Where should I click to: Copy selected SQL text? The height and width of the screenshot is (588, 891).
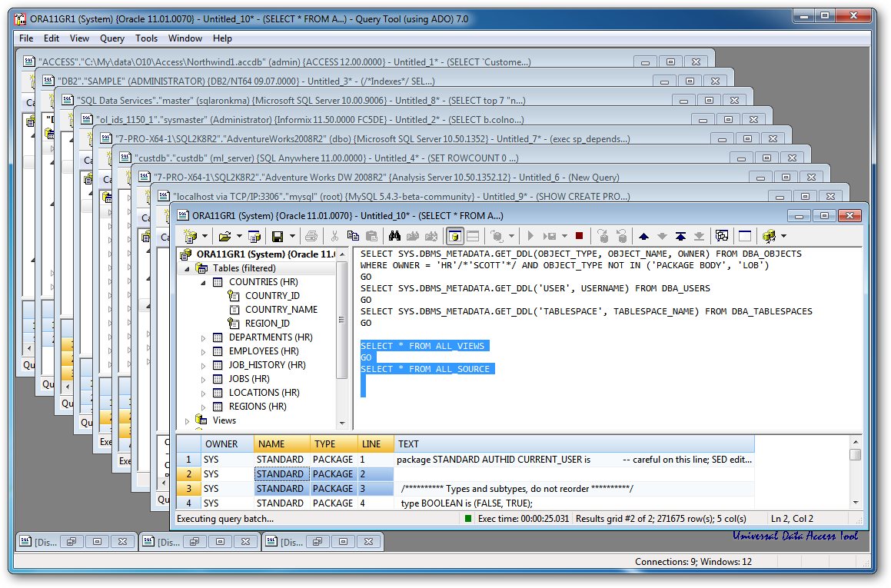point(354,235)
